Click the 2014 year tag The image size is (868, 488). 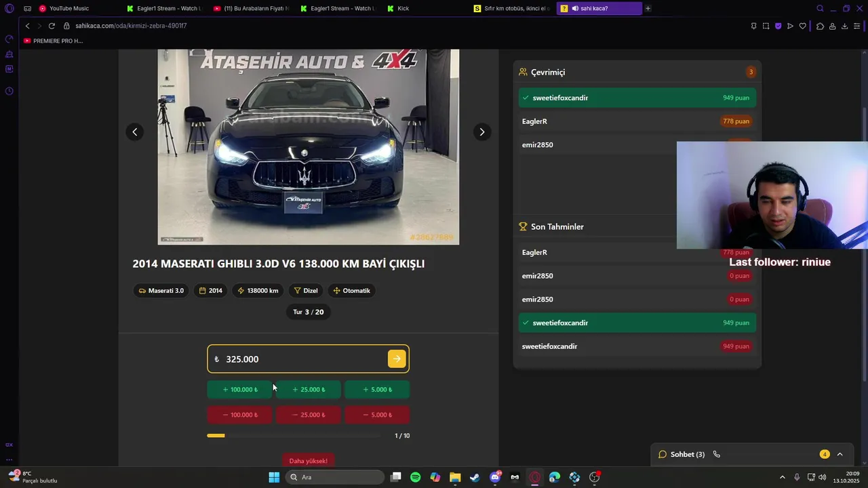click(x=211, y=291)
